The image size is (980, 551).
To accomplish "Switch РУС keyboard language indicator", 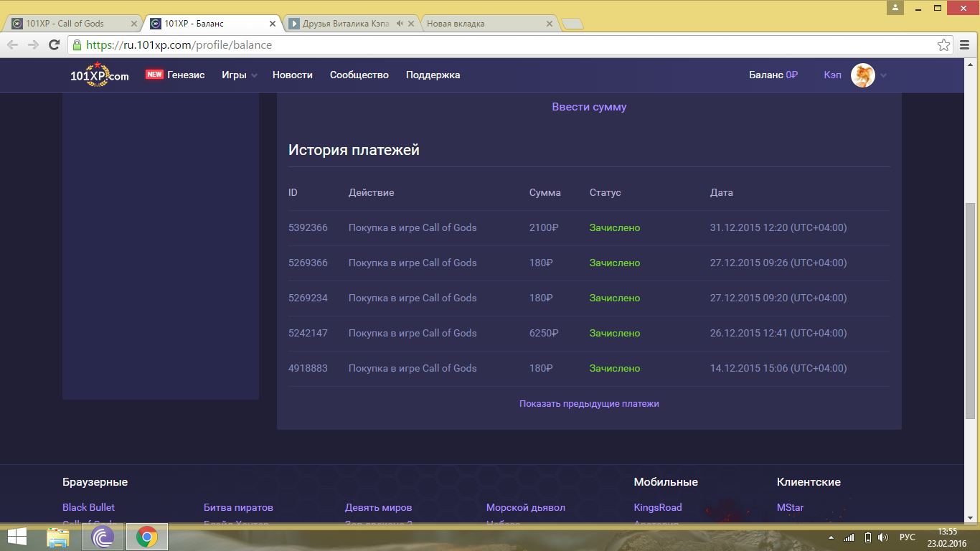I will tap(908, 537).
